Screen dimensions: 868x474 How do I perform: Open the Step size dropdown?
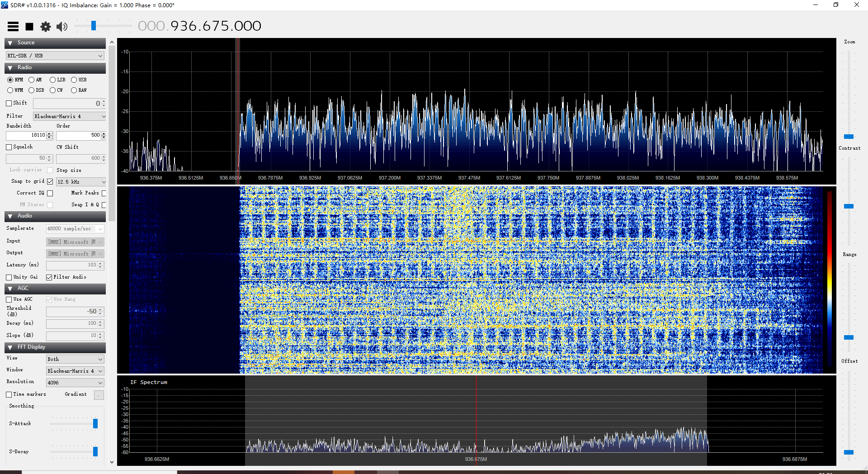(81, 182)
